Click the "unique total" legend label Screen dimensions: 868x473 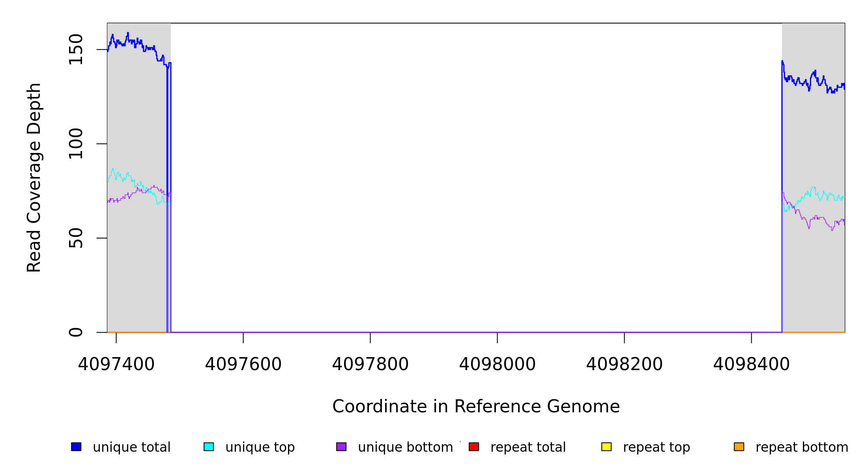[131, 447]
